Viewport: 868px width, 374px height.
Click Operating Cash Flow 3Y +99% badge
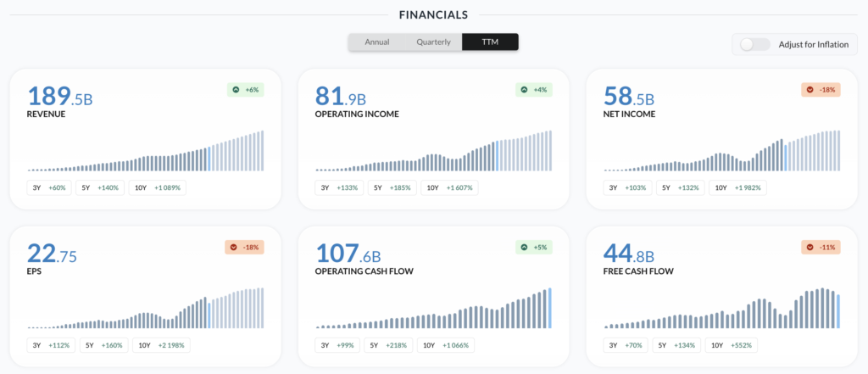337,345
